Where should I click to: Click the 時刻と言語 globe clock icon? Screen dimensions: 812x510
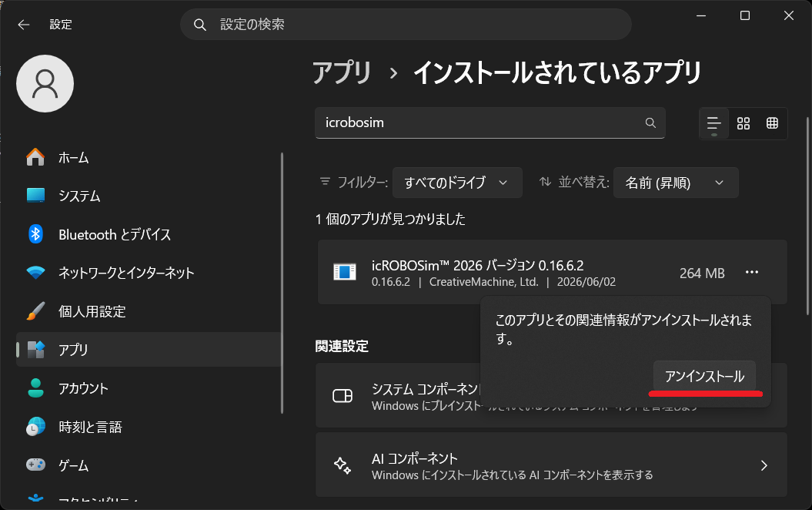[x=35, y=426]
